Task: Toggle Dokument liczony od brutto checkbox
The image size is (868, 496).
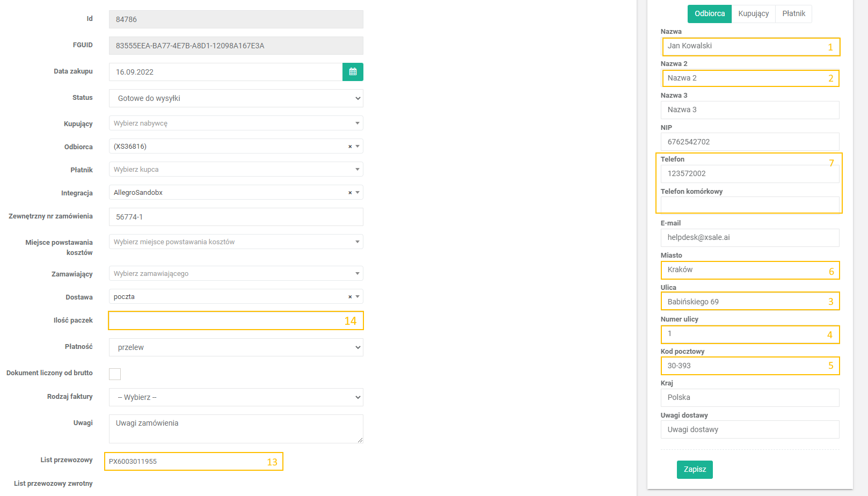Action: point(115,374)
